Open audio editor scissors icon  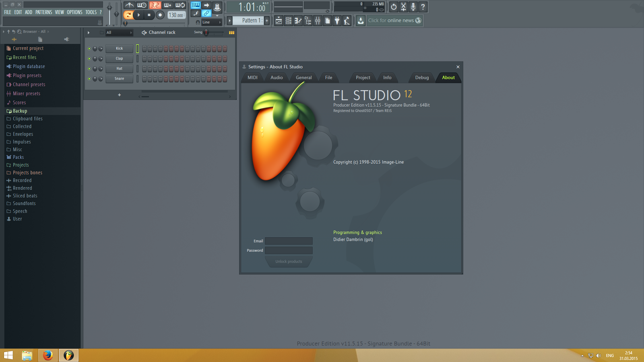click(x=403, y=7)
